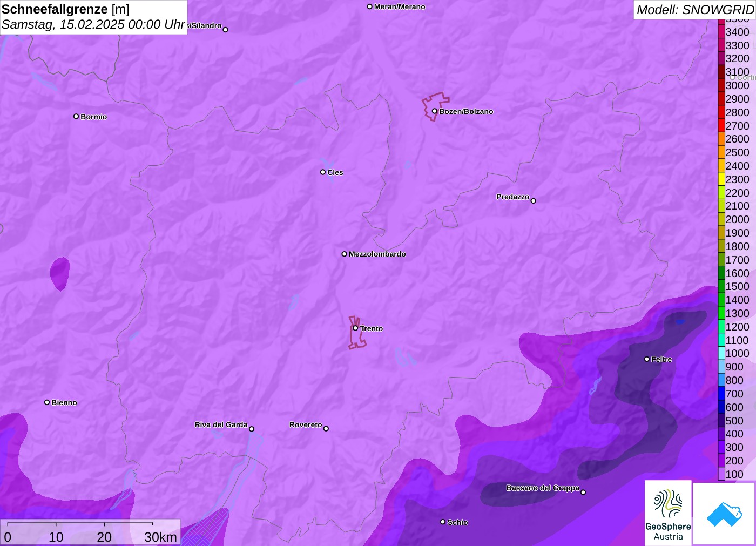
Task: Click the 2800 m red legend swatch
Action: [721, 112]
